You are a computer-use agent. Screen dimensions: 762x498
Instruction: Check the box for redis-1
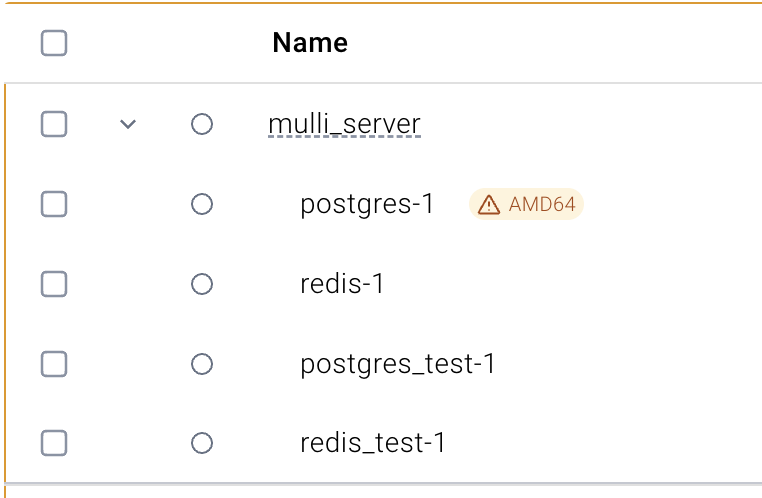[x=54, y=284]
